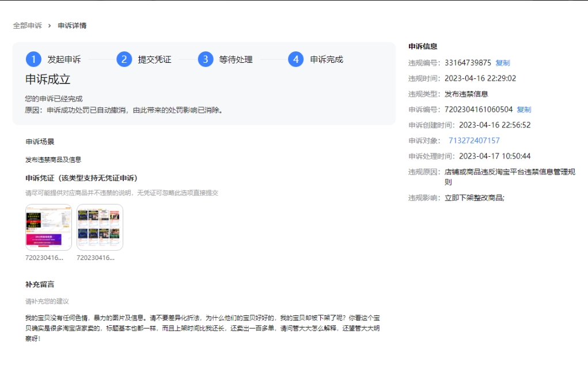The width and height of the screenshot is (588, 373).
Task: Copy the 违规编号 using 复制 link
Action: (x=503, y=63)
